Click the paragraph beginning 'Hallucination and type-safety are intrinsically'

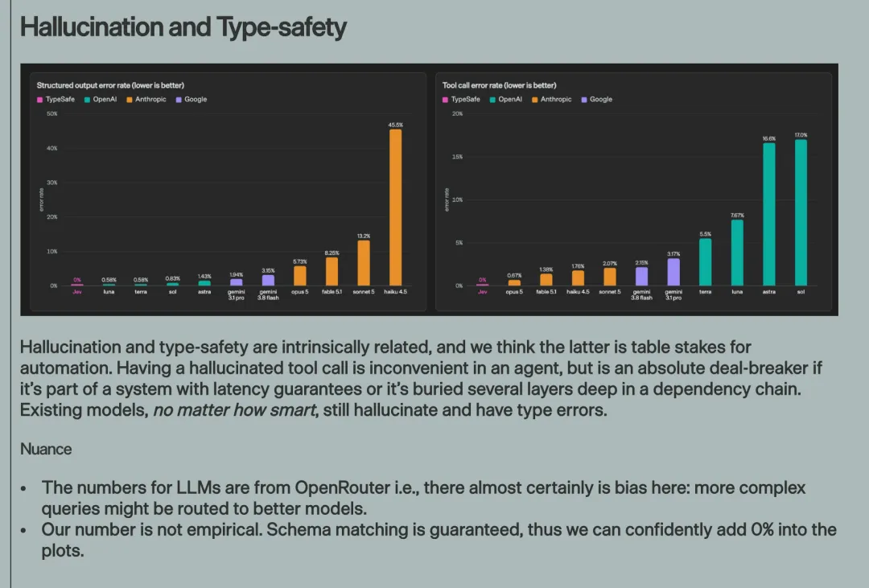421,379
